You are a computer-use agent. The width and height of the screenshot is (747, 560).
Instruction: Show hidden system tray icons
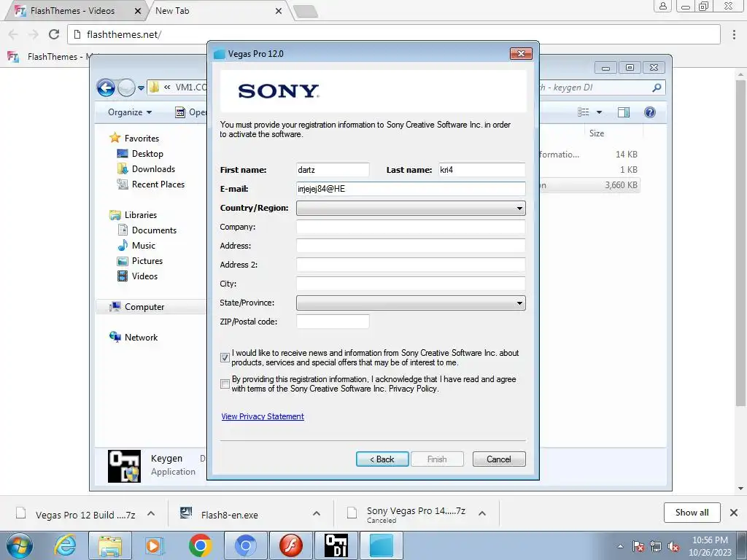pyautogui.click(x=620, y=546)
